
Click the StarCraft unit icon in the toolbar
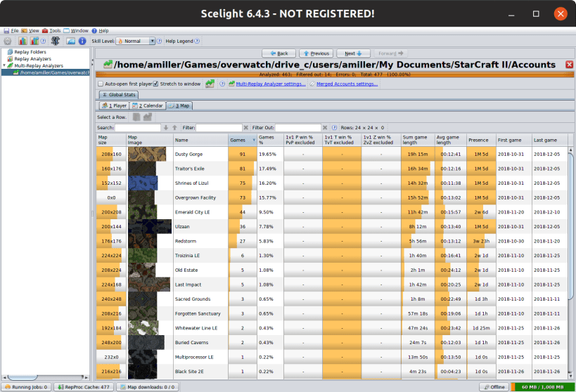click(x=56, y=41)
